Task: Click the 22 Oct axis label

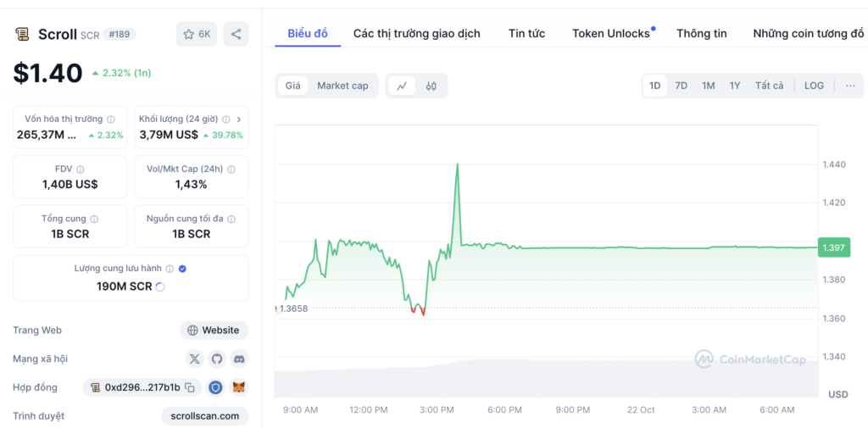Action: 641,409
